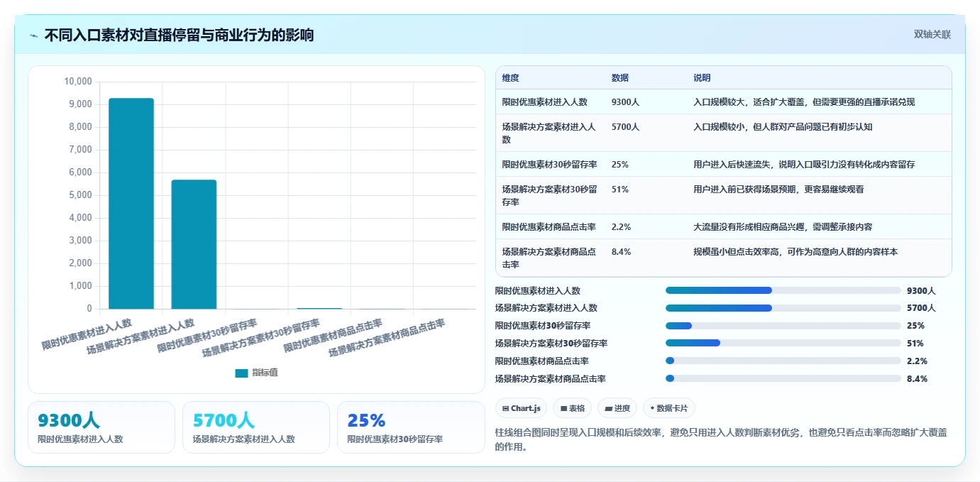The width and height of the screenshot is (980, 482).
Task: Click the 2.2% value beside progress bars
Action: pyautogui.click(x=917, y=361)
